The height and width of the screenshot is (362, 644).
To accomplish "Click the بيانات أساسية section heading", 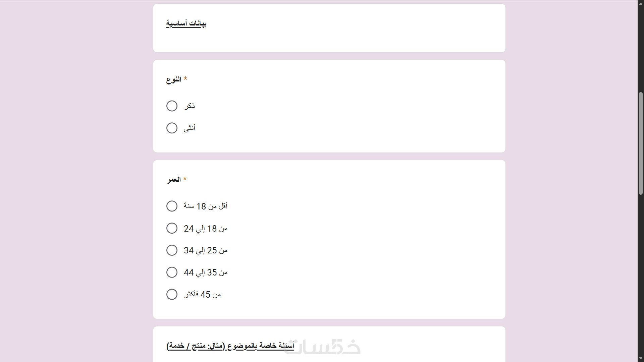I will click(x=186, y=23).
